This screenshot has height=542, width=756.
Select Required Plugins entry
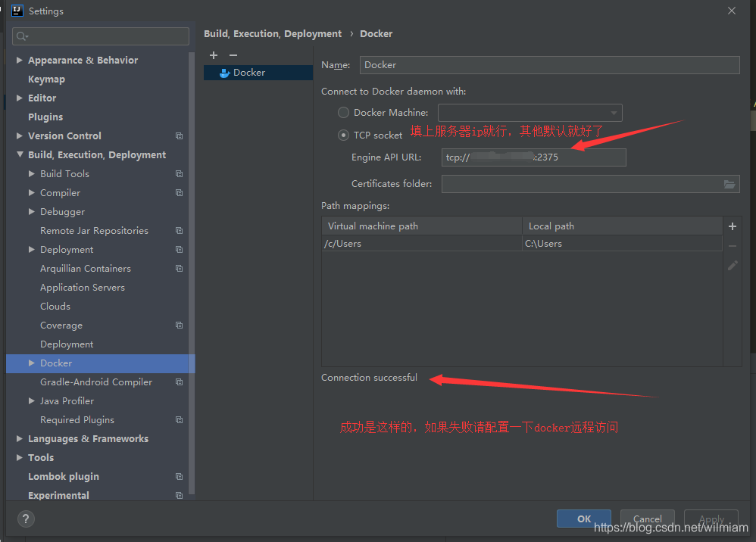[x=77, y=420]
